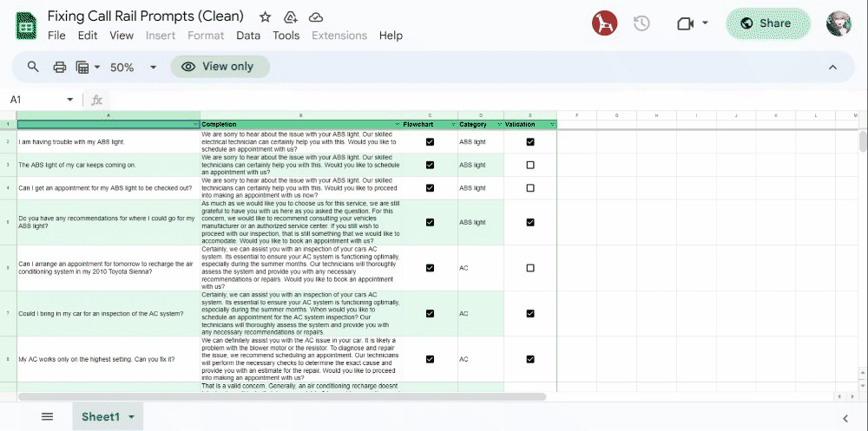Open the filter views icon
868x431 pixels.
[x=82, y=68]
